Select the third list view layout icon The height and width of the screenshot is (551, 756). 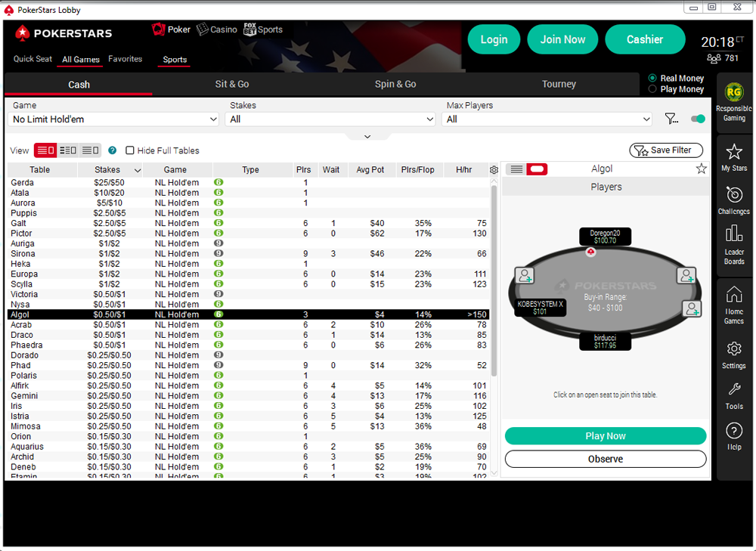tap(90, 150)
